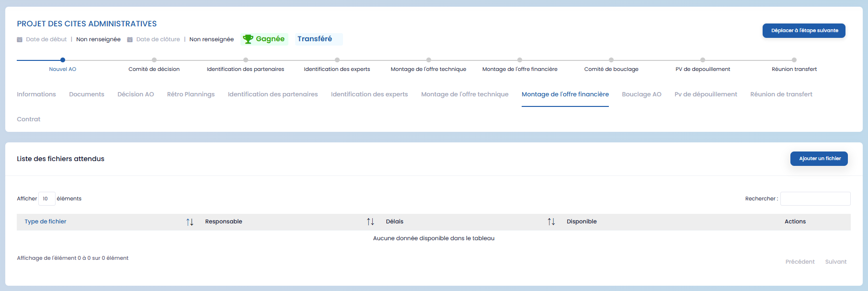Click the Ajouter un fichier button
This screenshot has width=868, height=291.
(x=819, y=159)
